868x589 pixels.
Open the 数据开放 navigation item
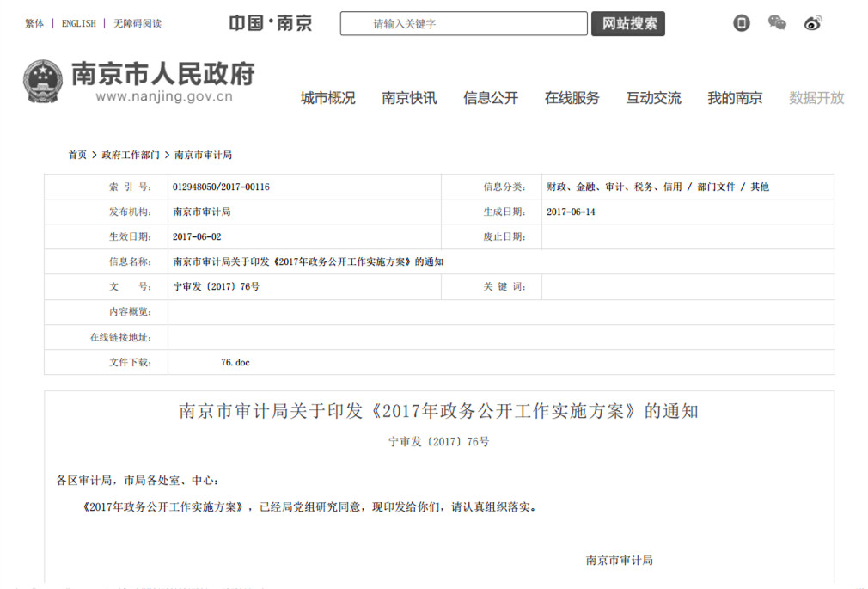[816, 98]
